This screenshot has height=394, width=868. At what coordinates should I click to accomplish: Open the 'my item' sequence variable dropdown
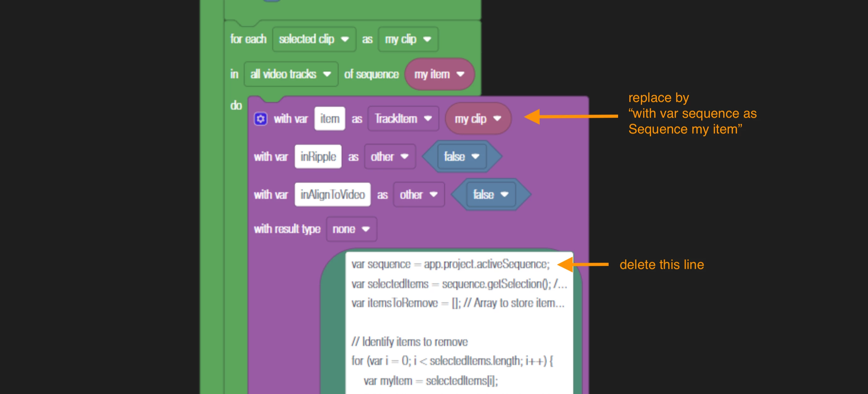point(439,74)
